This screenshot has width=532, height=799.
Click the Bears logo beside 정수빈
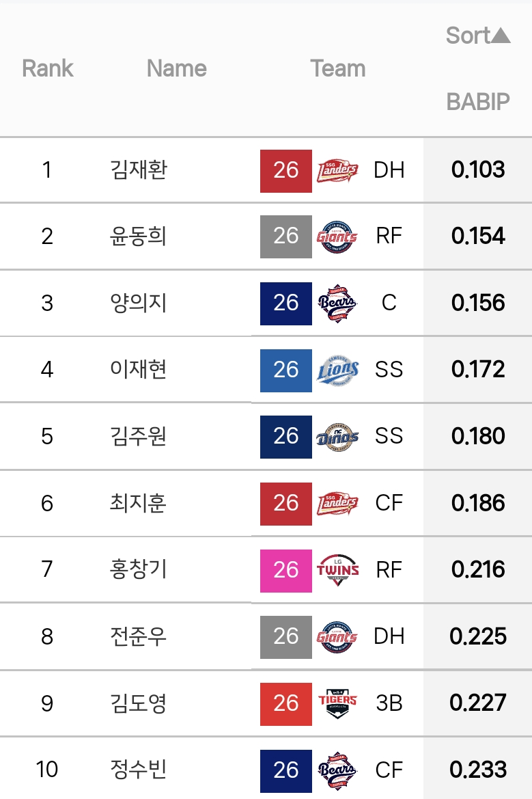337,770
